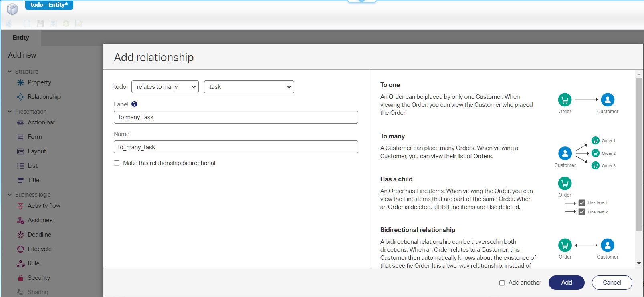
Task: Enable Make this relationship bidirectional checkbox
Action: [117, 163]
